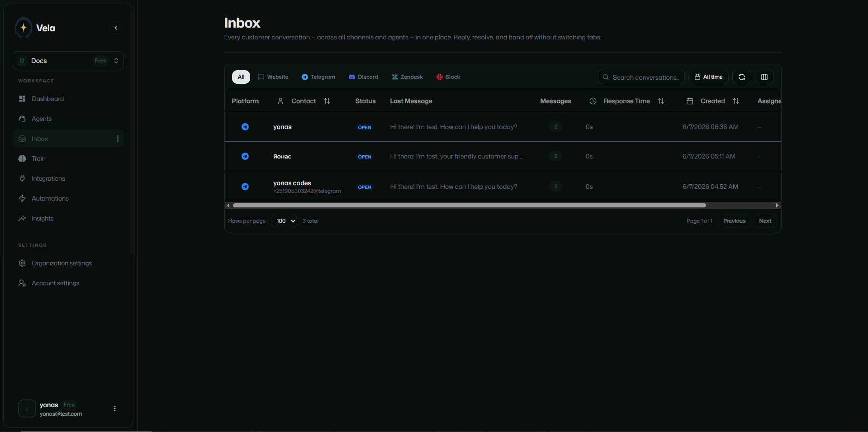The height and width of the screenshot is (432, 868).
Task: Click the Automations lightning icon
Action: tap(22, 198)
